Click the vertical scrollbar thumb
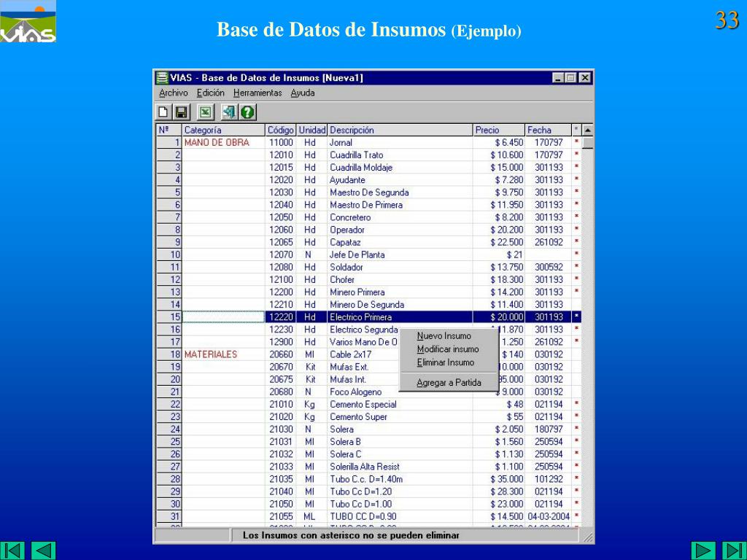 (x=587, y=142)
